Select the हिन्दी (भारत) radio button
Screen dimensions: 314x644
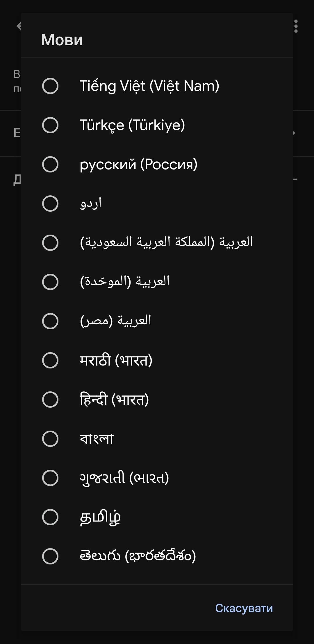(x=50, y=400)
